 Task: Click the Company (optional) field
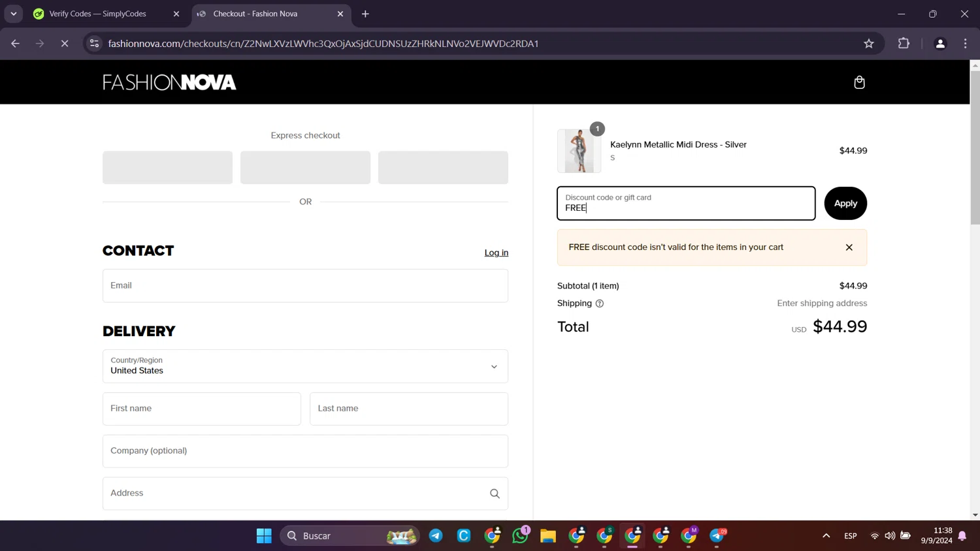pos(305,451)
